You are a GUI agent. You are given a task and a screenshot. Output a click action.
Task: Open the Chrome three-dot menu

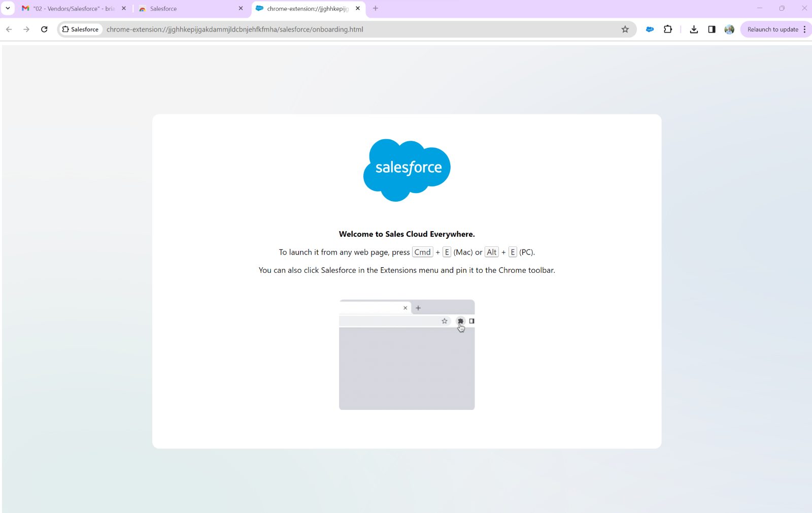pyautogui.click(x=805, y=29)
